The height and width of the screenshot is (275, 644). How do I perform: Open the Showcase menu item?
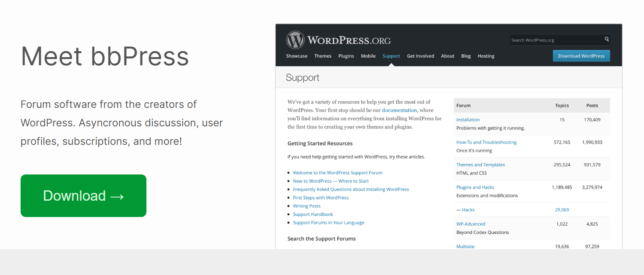[297, 56]
